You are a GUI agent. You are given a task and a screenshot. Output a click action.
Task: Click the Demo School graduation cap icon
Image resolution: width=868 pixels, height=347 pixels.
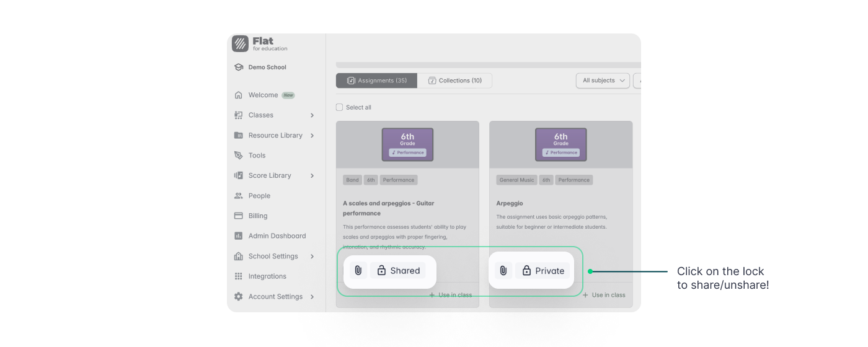[x=239, y=68]
